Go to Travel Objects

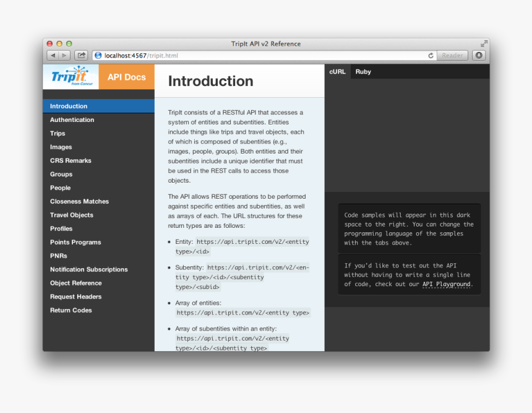[x=99, y=215]
